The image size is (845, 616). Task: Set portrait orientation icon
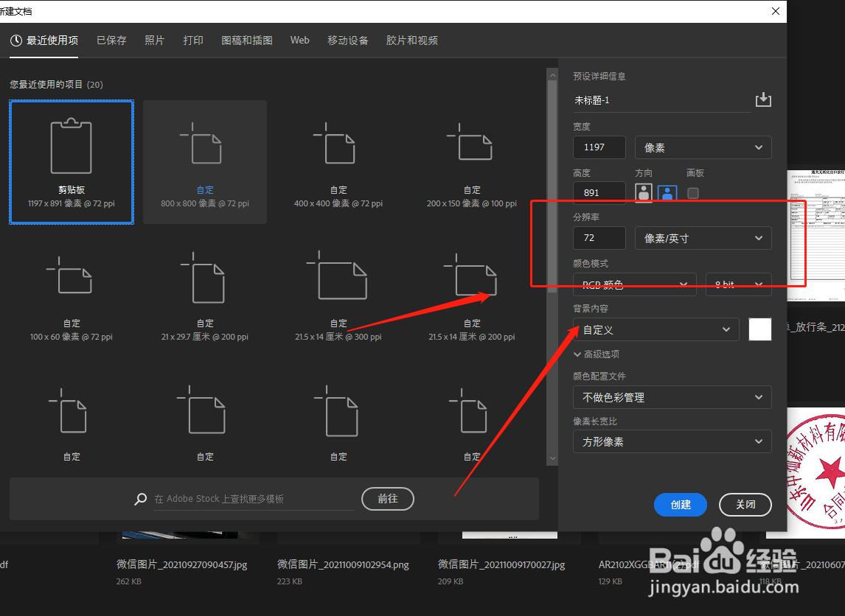pos(644,193)
